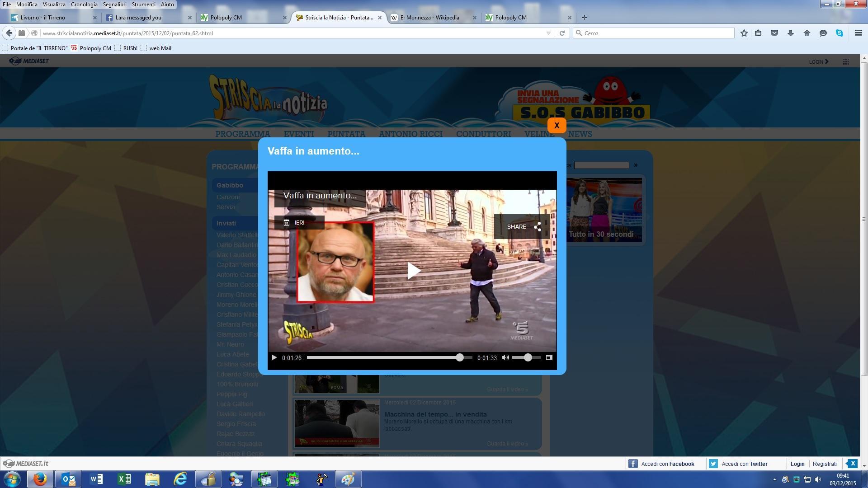Image resolution: width=868 pixels, height=488 pixels.
Task: Reload the page with refresh icon
Action: pos(562,33)
